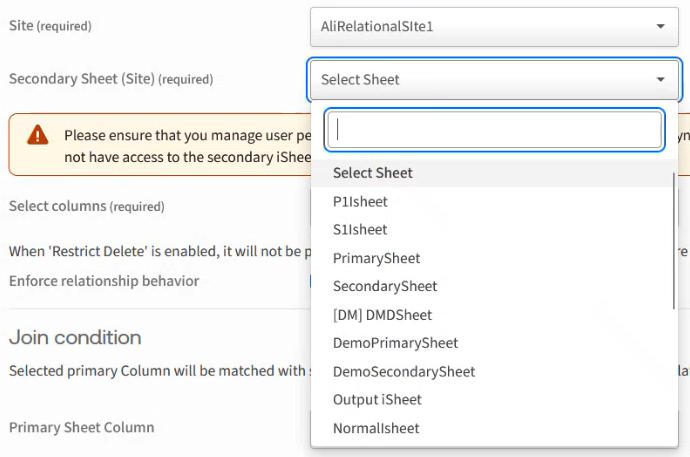
Task: Select the [DM] DMDSheet entry
Action: 382,315
